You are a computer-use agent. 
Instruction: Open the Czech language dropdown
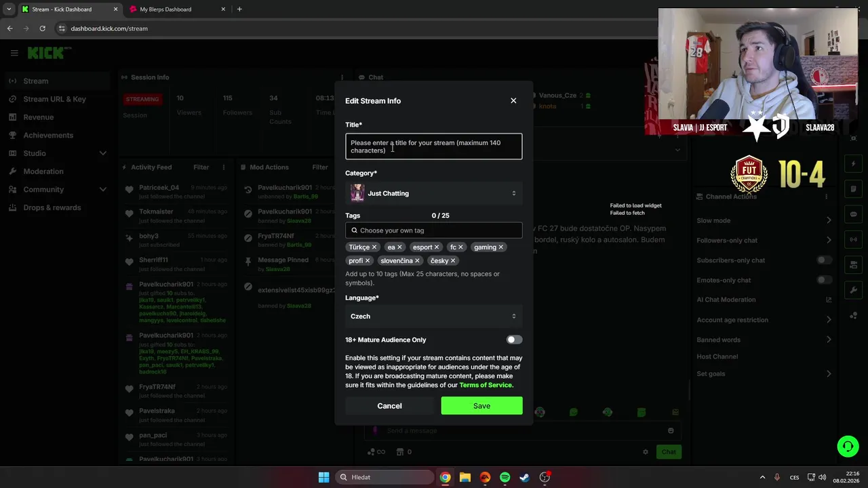434,317
